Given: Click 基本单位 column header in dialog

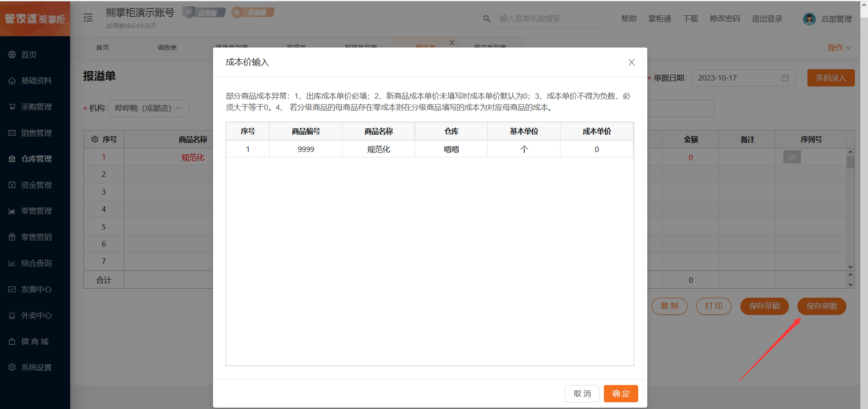Looking at the screenshot, I should tap(524, 131).
